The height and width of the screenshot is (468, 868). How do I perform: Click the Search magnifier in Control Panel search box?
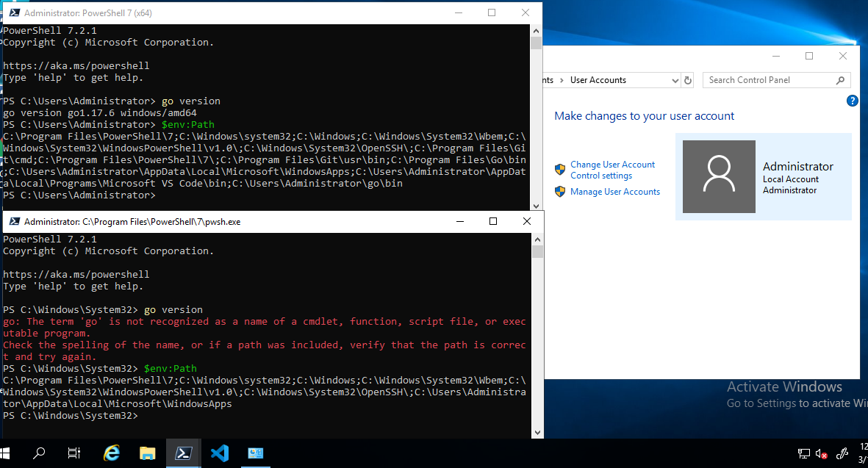pyautogui.click(x=840, y=79)
